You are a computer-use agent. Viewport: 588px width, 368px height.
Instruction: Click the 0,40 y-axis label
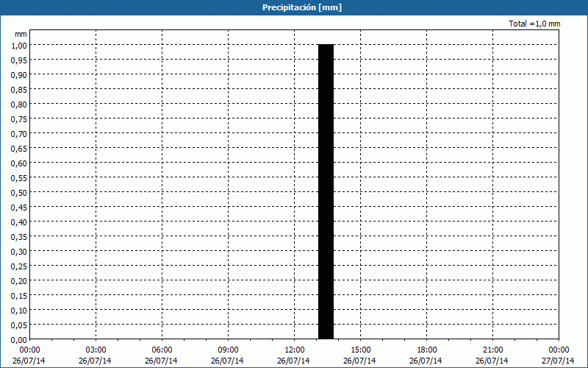click(x=19, y=222)
